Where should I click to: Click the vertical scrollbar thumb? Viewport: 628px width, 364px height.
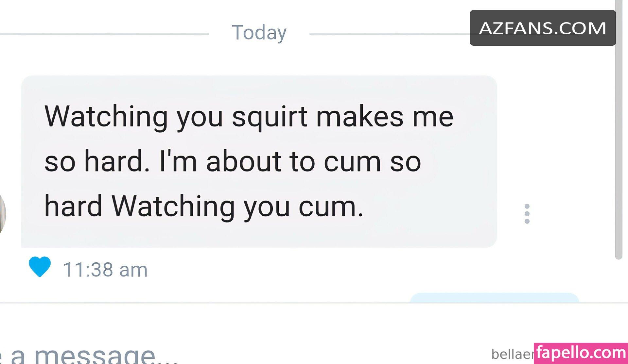(618, 130)
